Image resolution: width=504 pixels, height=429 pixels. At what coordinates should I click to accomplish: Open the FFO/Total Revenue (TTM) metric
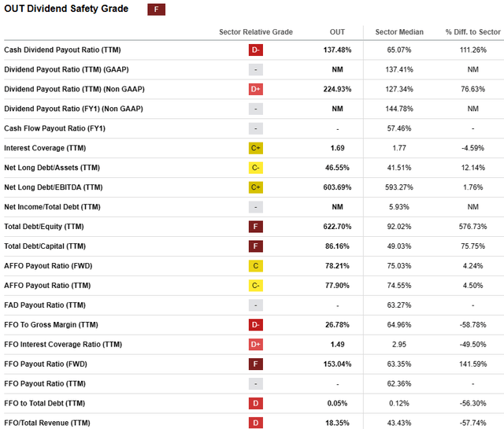pyautogui.click(x=47, y=423)
